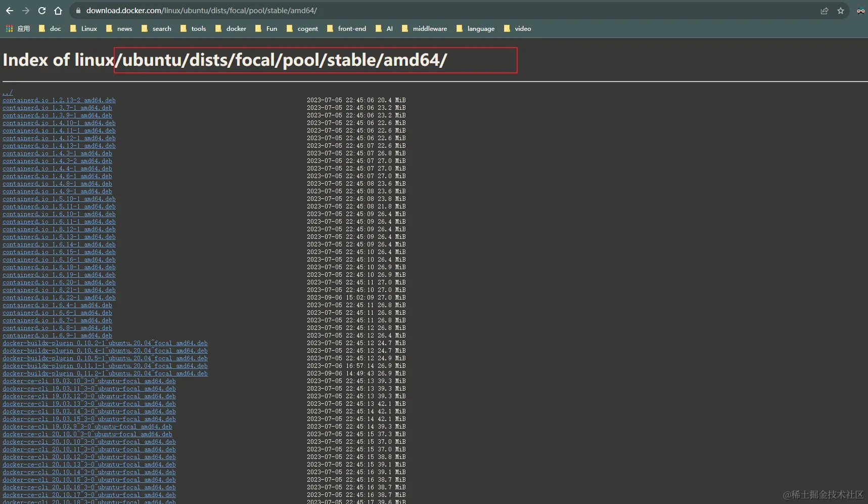Download docker-ce-cli 19.03.10 ubuntu-focal deb
This screenshot has width=868, height=504.
point(89,381)
